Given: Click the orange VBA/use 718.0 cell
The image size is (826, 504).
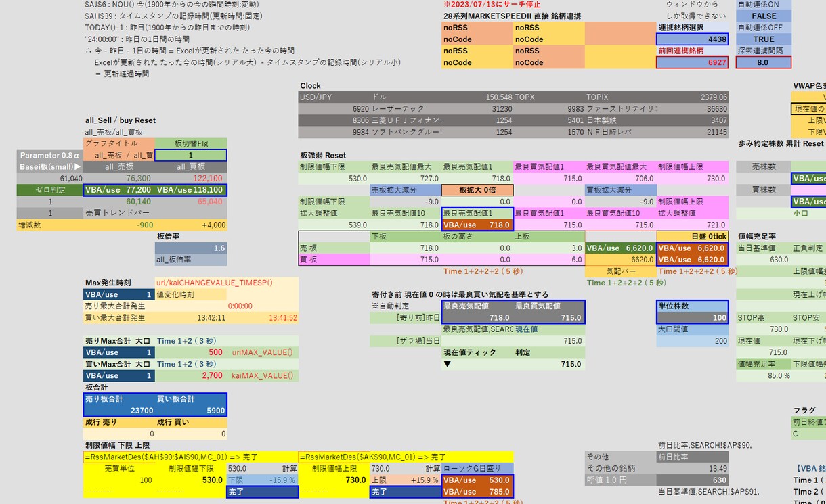Looking at the screenshot, I should (477, 225).
